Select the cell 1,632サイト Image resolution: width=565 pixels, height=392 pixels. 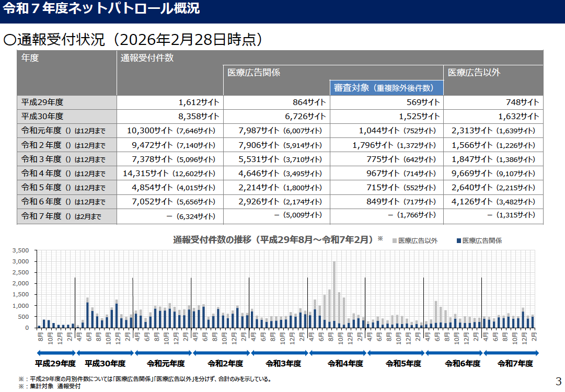[x=493, y=117]
